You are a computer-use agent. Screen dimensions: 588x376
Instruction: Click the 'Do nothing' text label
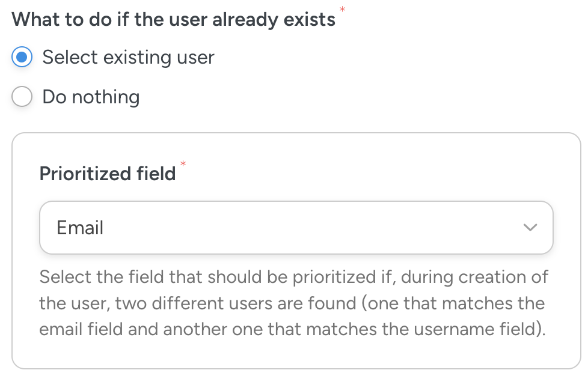tap(91, 96)
